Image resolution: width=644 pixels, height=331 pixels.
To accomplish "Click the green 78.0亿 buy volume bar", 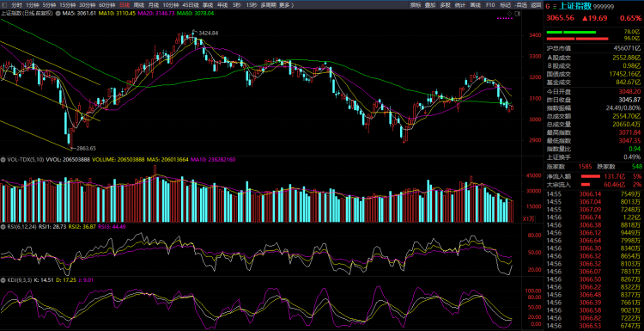I will (571, 32).
